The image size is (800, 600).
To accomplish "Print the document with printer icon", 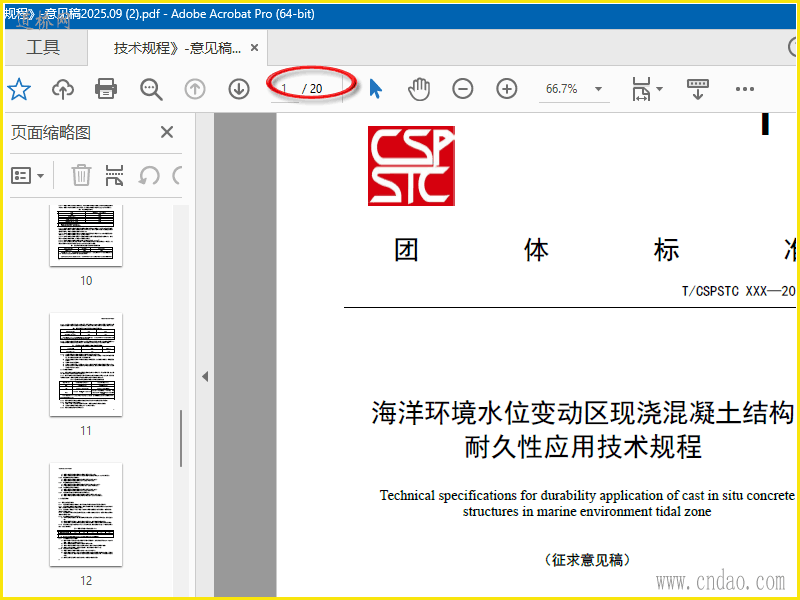I will pos(106,89).
